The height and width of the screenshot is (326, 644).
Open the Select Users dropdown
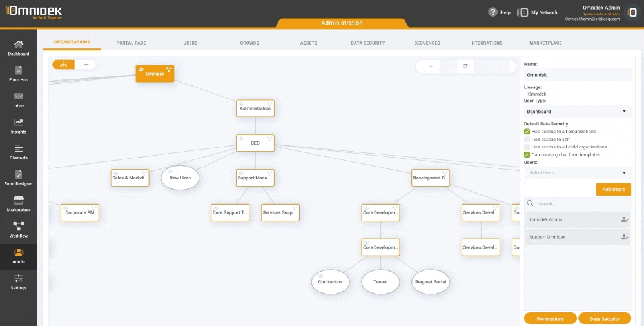pyautogui.click(x=578, y=172)
